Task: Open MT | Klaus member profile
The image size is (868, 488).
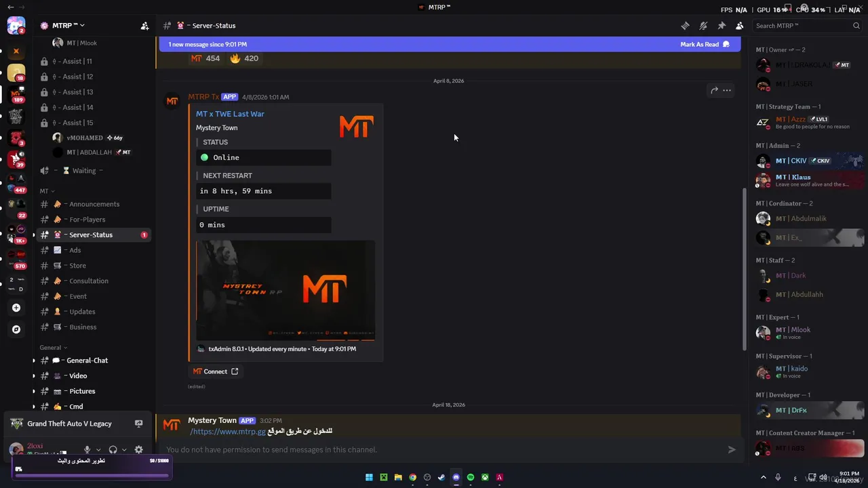Action: [809, 180]
